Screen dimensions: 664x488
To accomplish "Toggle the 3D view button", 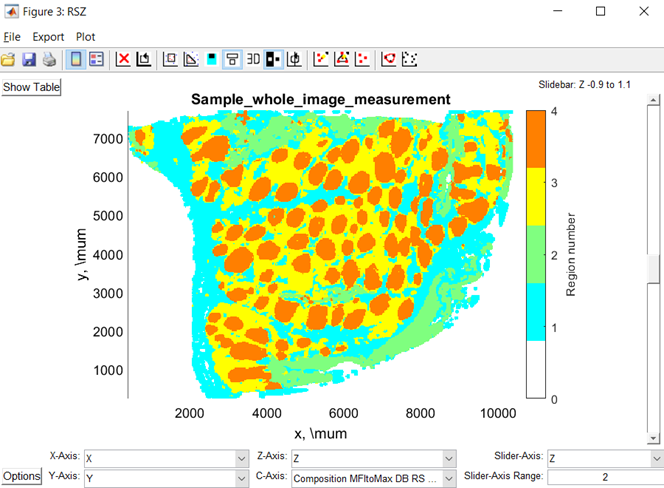I will pyautogui.click(x=253, y=59).
